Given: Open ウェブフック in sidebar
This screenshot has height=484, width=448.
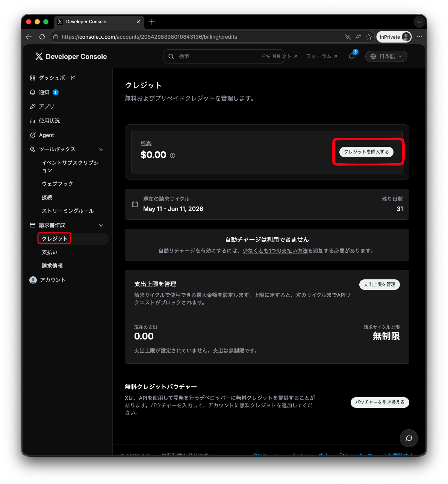Looking at the screenshot, I should click(x=58, y=184).
